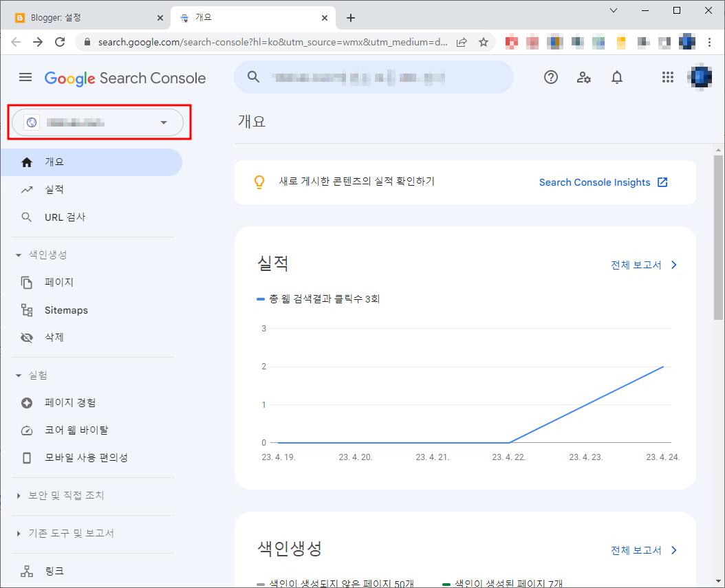This screenshot has height=588, width=725.
Task: Click the browser address bar URL
Action: click(x=273, y=43)
